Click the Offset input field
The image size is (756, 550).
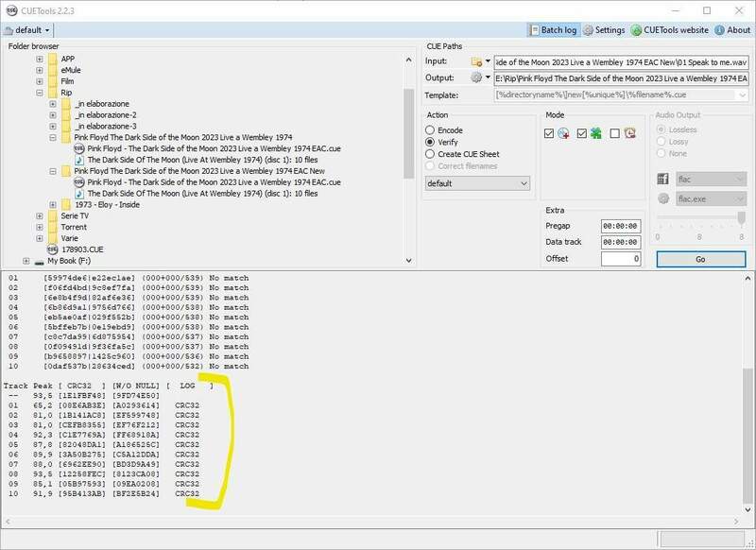[x=620, y=259]
